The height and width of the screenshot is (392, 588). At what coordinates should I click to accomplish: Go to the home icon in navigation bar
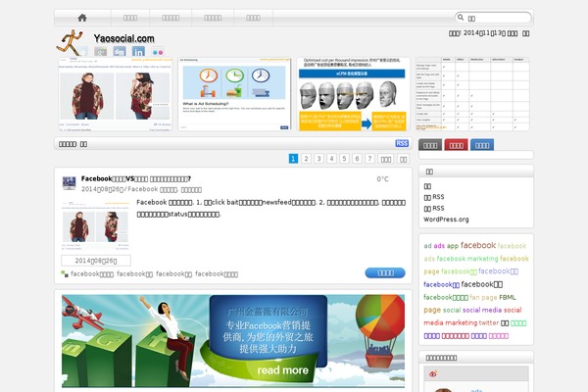pos(82,18)
